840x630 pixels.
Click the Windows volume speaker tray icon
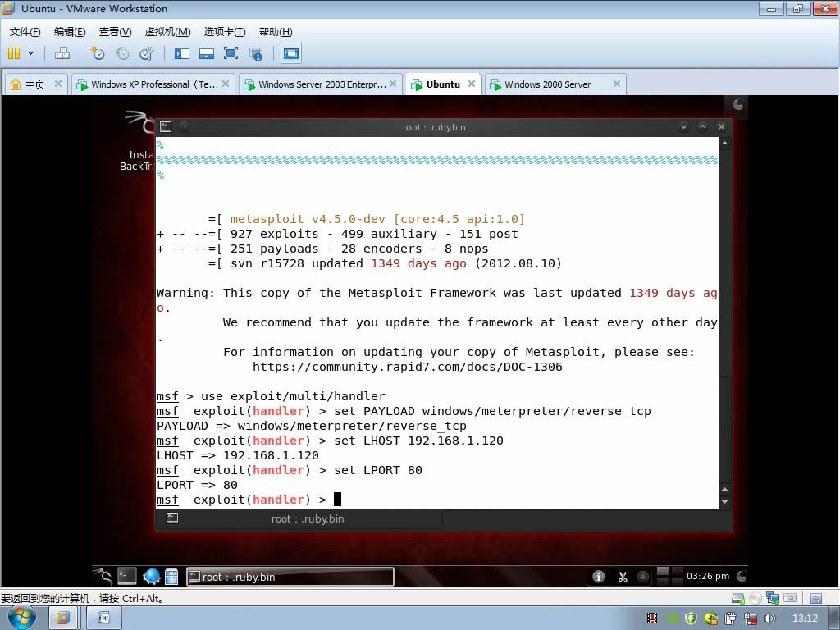click(x=769, y=619)
